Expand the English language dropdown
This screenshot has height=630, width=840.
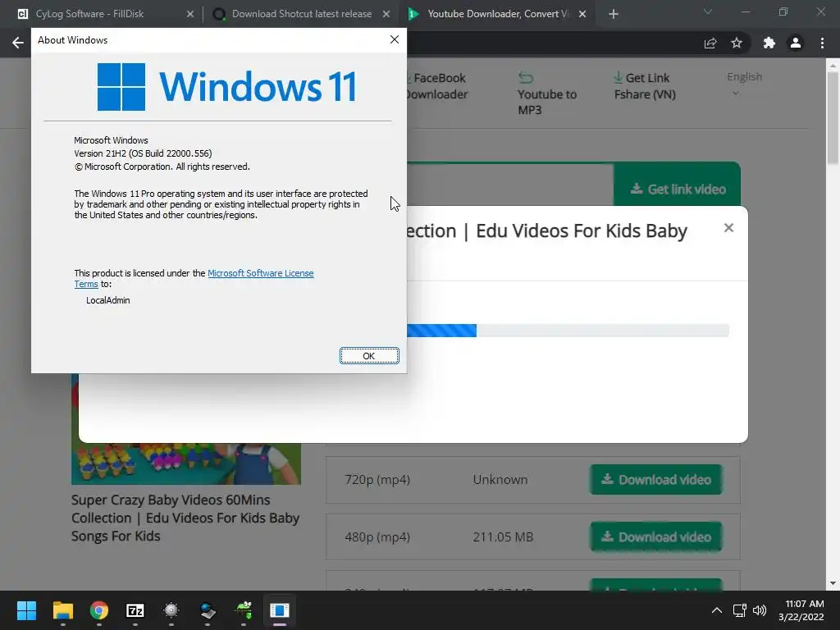point(744,84)
